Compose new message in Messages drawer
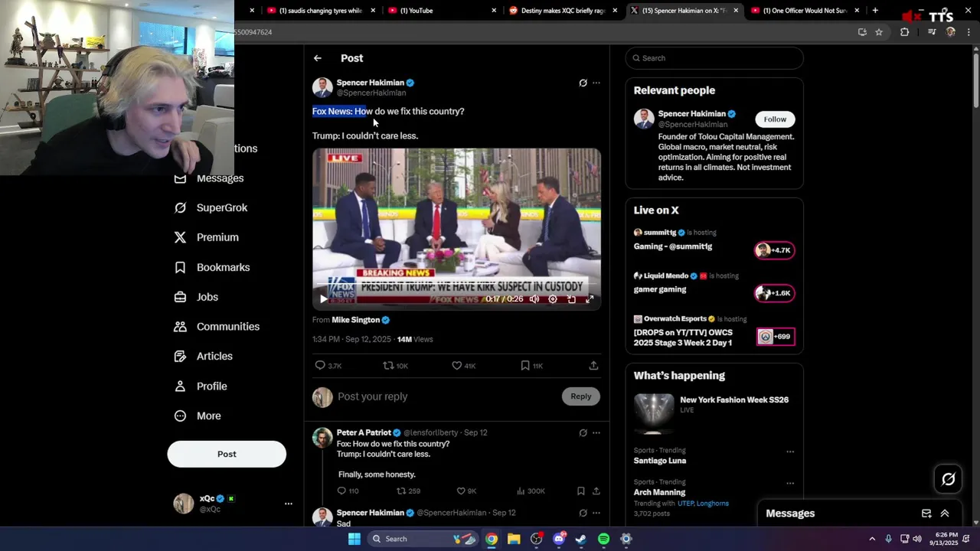980x551 pixels. 926,514
